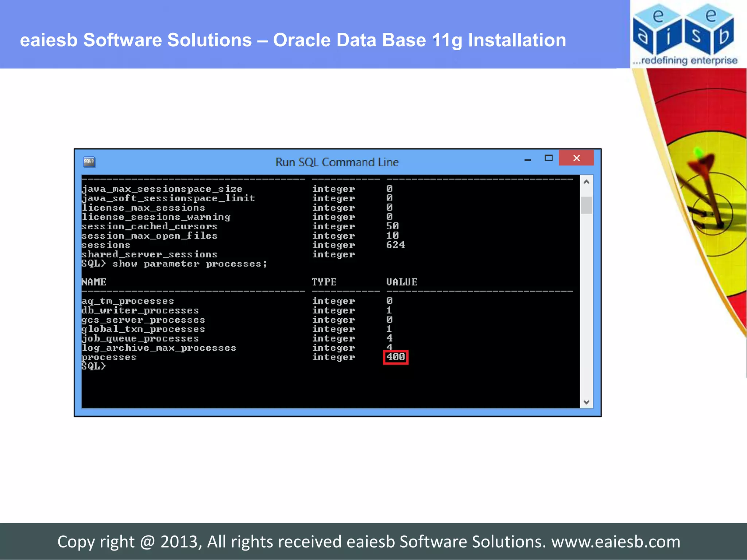Click the Run SQL Command Line title text

[337, 162]
